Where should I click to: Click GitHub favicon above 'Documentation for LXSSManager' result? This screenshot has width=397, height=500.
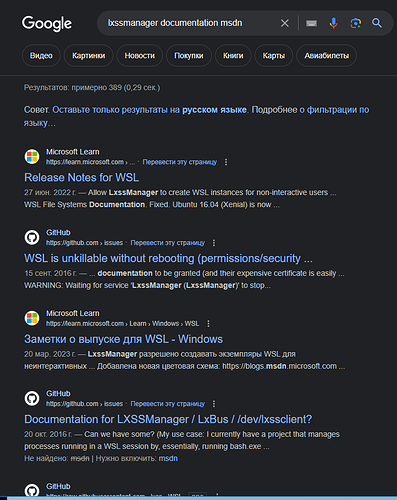click(32, 398)
